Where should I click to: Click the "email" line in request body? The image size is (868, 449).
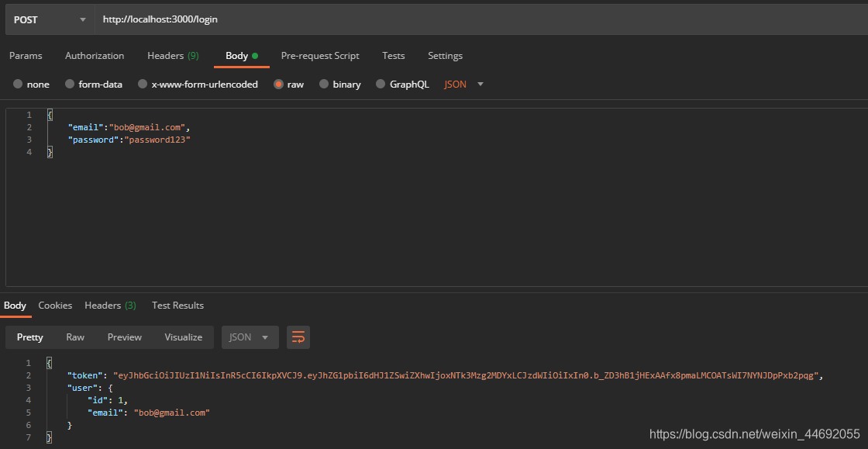[x=129, y=127]
